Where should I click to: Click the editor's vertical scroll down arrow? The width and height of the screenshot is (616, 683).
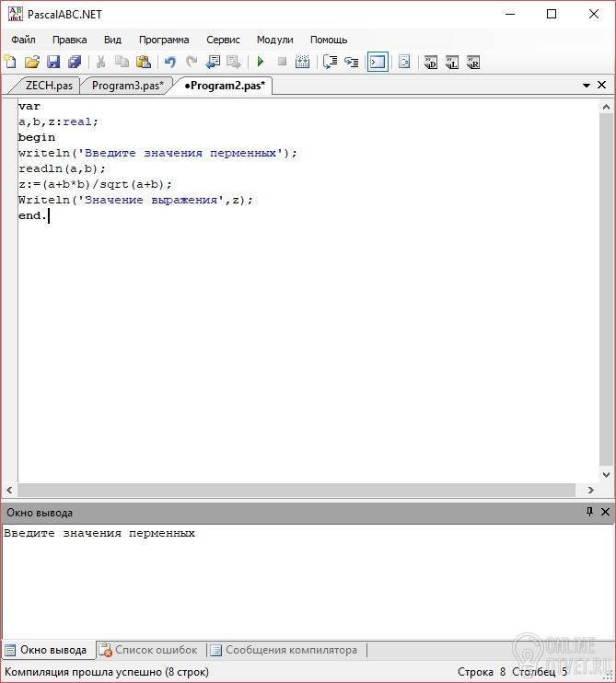606,475
